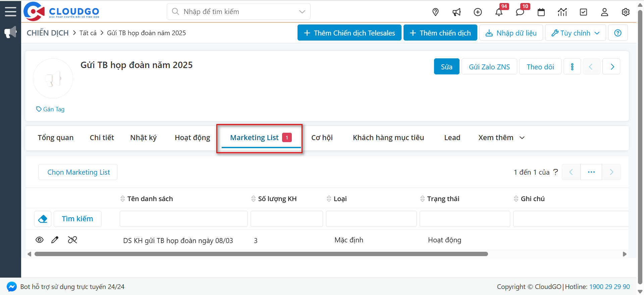
Task: View the list row using the eye icon
Action: 40,240
